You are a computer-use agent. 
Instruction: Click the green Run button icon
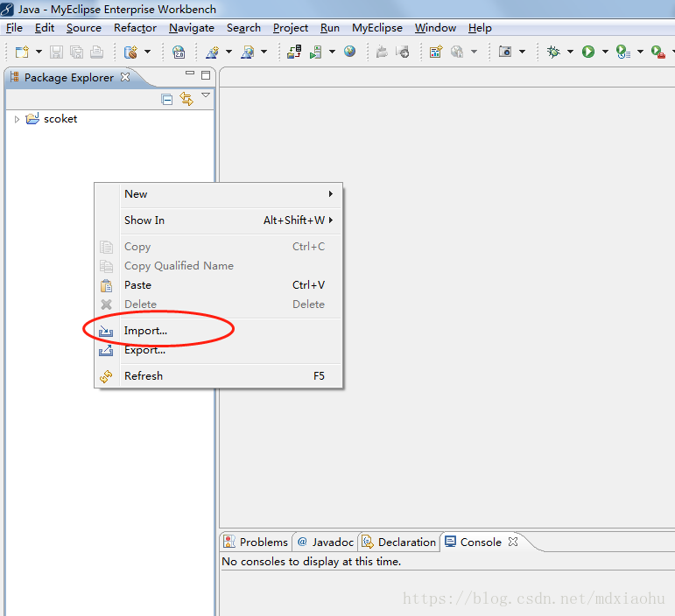pyautogui.click(x=588, y=52)
